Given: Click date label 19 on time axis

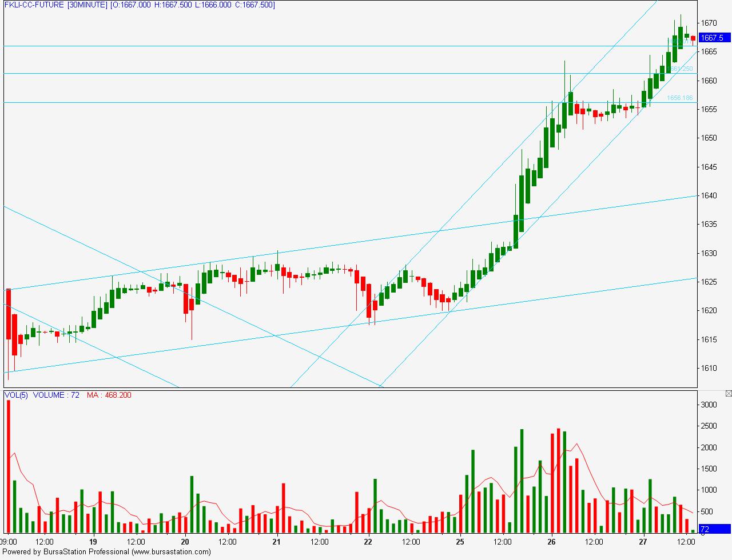Looking at the screenshot, I should click(x=93, y=542).
